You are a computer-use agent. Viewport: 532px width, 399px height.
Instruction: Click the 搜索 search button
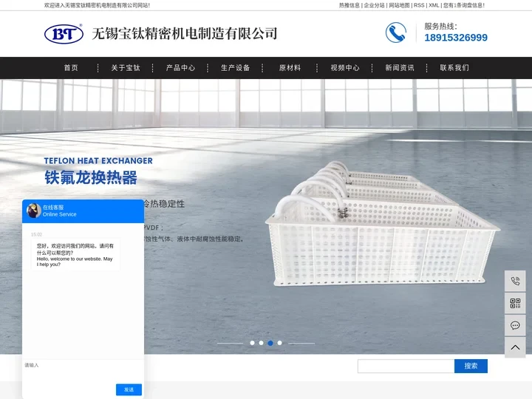point(471,366)
